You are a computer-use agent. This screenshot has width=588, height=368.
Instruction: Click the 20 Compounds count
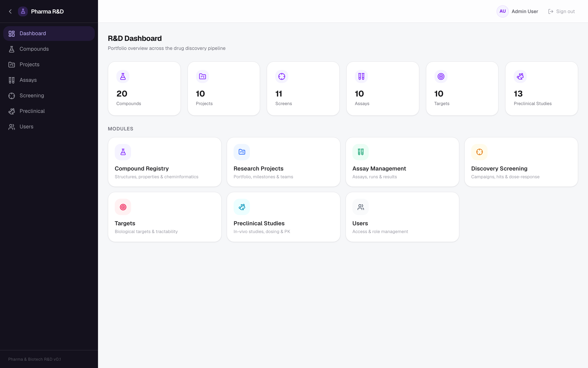[122, 94]
